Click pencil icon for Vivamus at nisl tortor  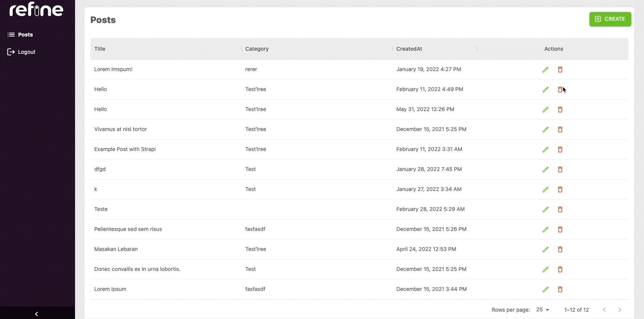[x=545, y=130]
